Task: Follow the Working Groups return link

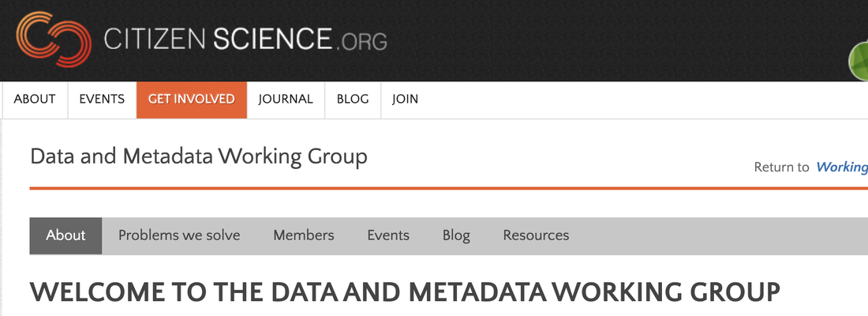Action: pos(842,167)
